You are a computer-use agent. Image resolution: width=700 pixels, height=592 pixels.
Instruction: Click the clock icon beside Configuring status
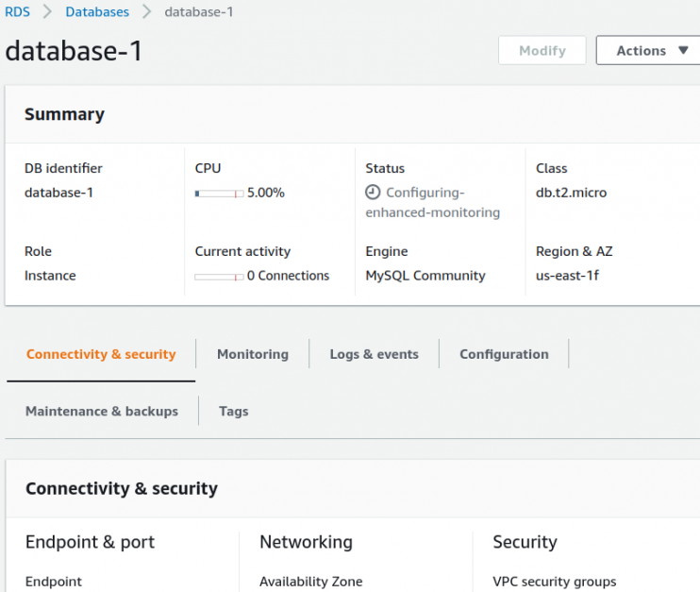374,193
